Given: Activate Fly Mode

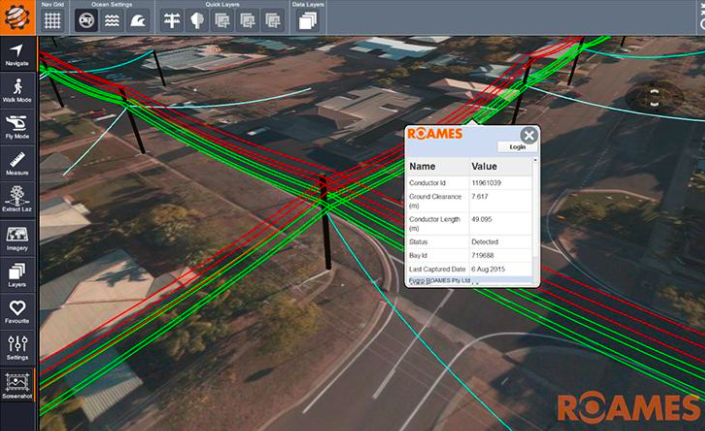Looking at the screenshot, I should pyautogui.click(x=17, y=125).
